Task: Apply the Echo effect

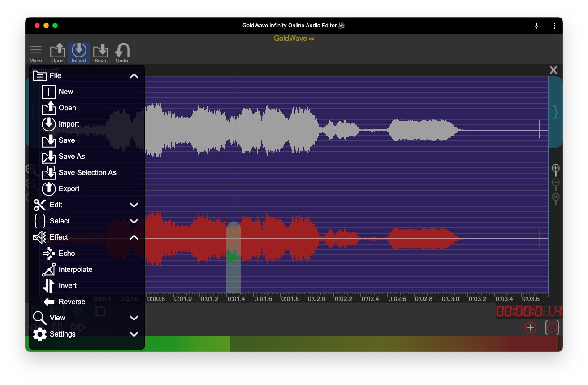Action: (68, 253)
